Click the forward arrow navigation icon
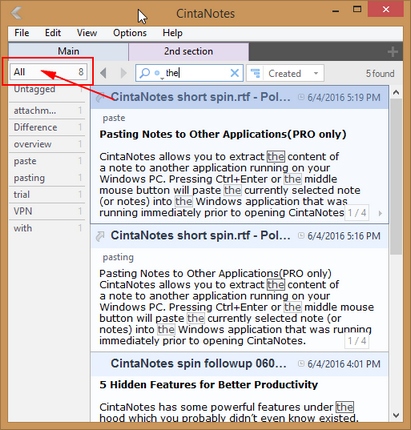This screenshot has height=430, width=411. pos(123,73)
